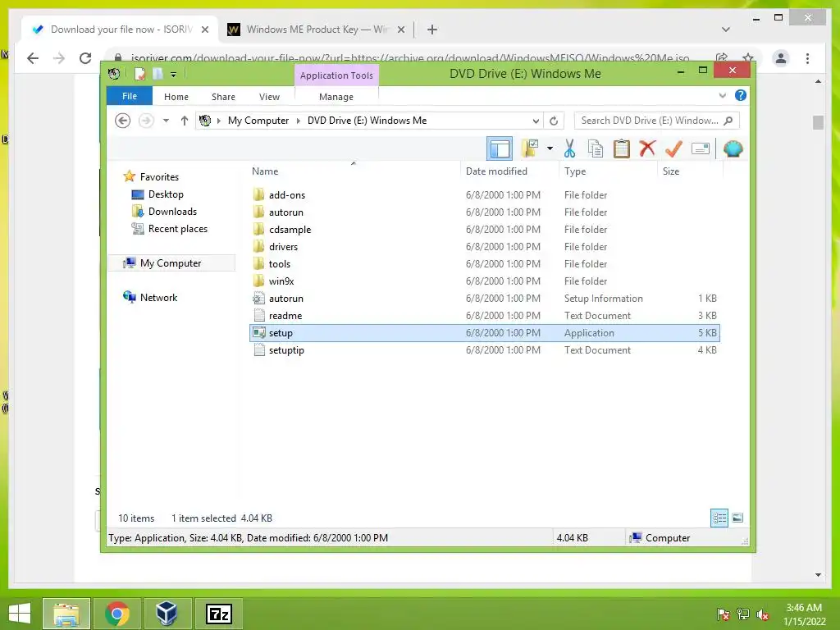Switch to Details view button
This screenshot has width=840, height=630.
719,518
